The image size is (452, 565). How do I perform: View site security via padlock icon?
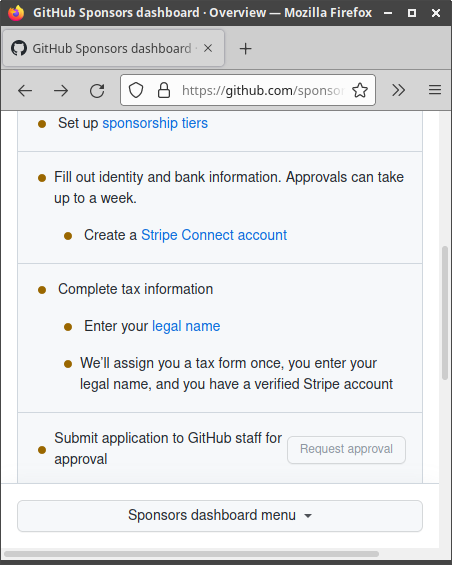point(164,90)
